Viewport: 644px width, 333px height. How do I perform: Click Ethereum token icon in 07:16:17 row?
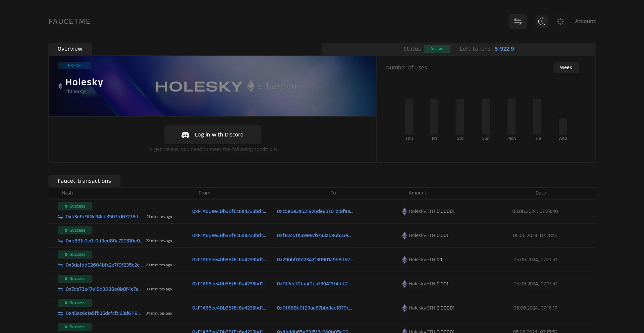405,308
